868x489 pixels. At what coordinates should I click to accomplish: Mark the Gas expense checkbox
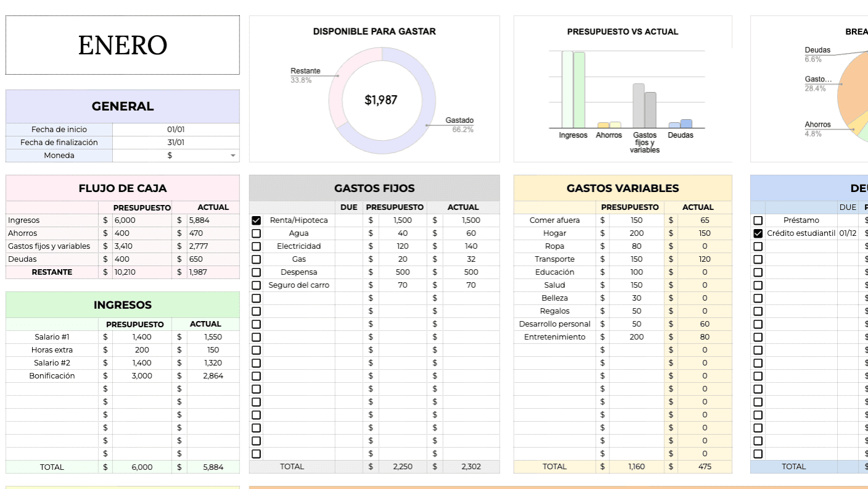coord(256,259)
